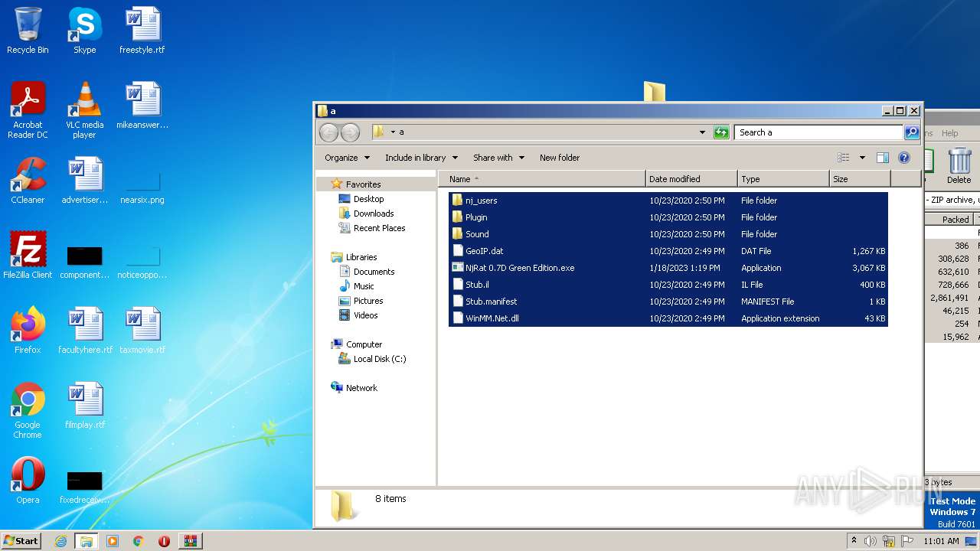980x551 pixels.
Task: Sort files by Name column header
Action: [542, 179]
